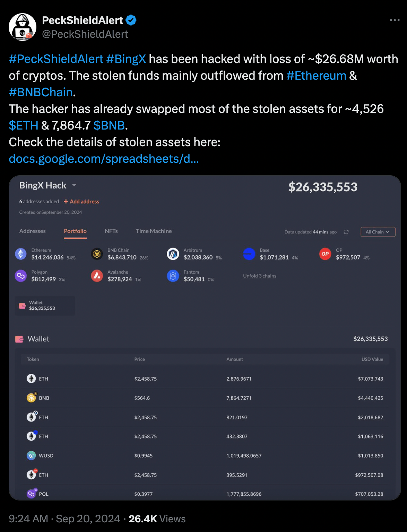Select the Wallet summary card
The height and width of the screenshot is (532, 407).
tap(45, 305)
